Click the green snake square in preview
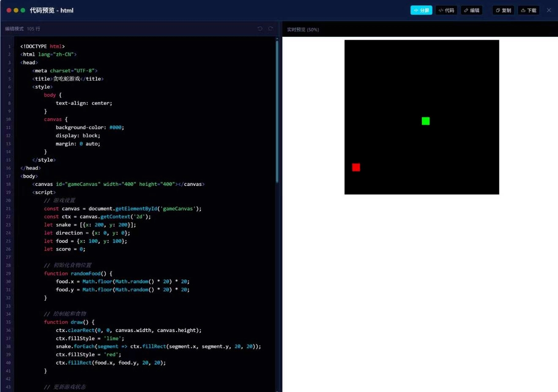Viewport: 558px width, 392px height. 426,121
